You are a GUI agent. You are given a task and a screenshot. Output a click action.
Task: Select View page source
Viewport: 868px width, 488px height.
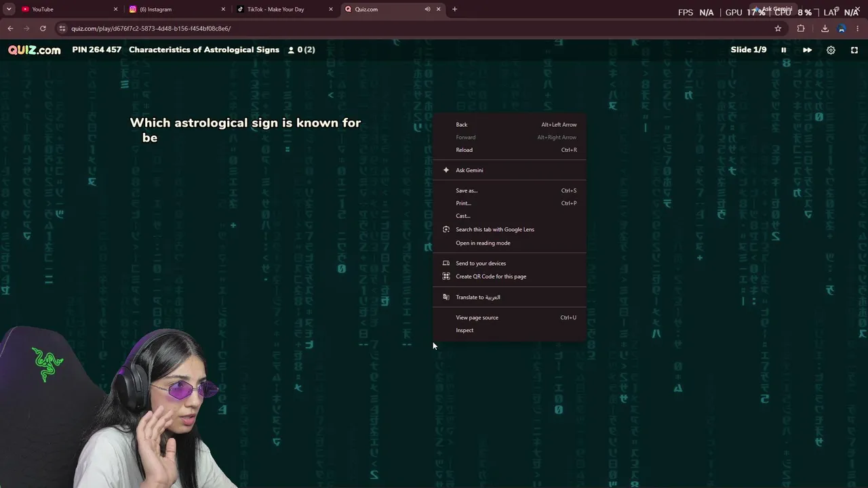pos(509,317)
